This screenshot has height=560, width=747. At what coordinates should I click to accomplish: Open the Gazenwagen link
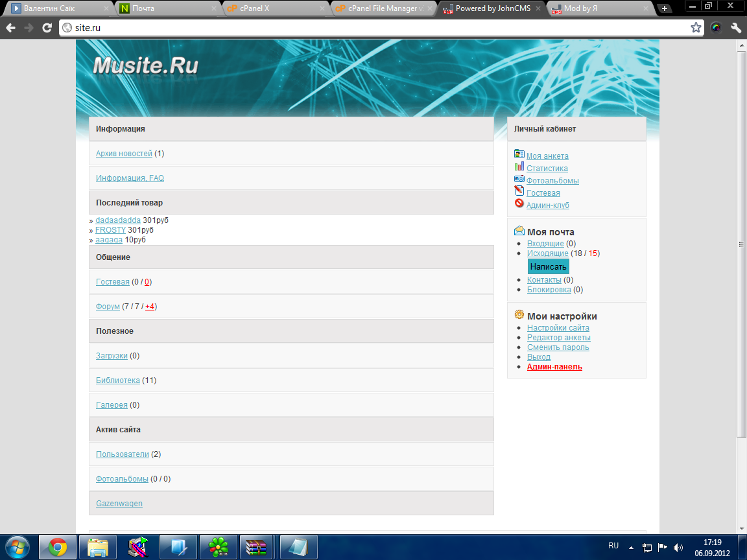[x=119, y=504]
